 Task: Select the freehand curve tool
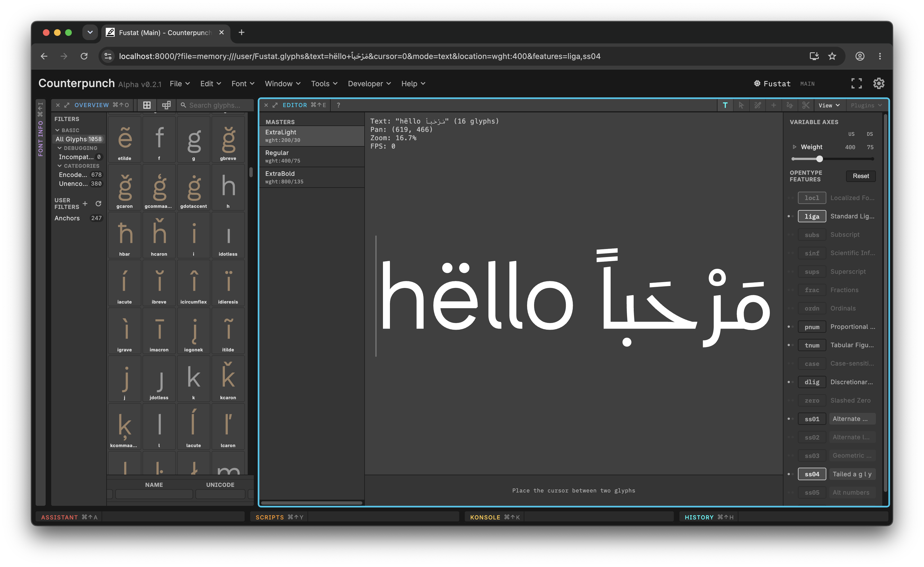point(790,105)
